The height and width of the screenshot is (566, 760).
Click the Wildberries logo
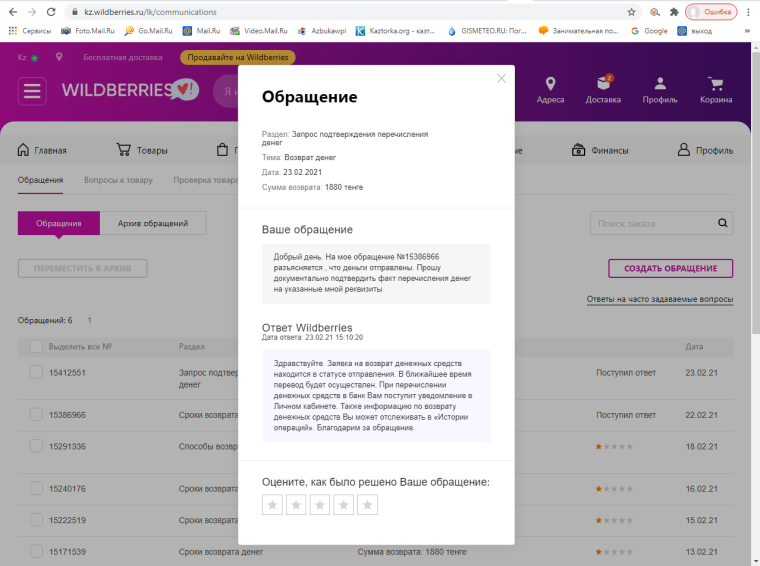tap(130, 90)
